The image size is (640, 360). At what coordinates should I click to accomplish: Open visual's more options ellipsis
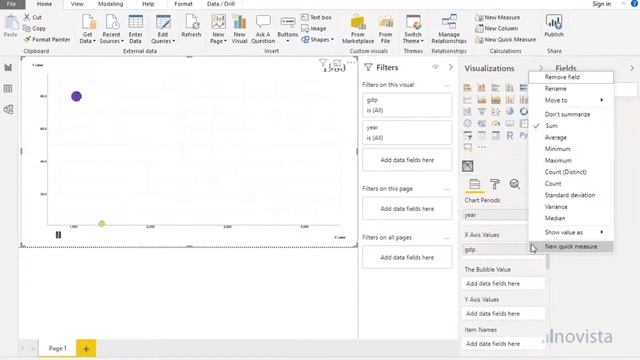pyautogui.click(x=351, y=63)
